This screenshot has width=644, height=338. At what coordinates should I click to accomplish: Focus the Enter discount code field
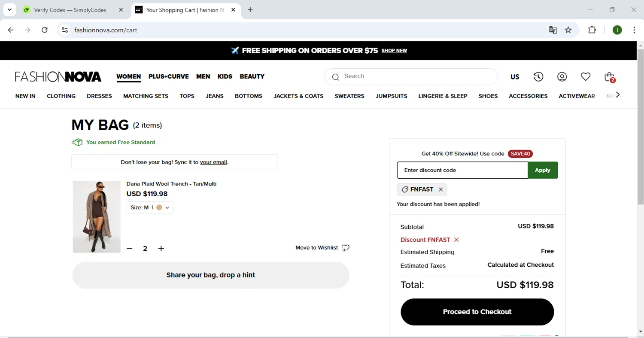coord(462,170)
